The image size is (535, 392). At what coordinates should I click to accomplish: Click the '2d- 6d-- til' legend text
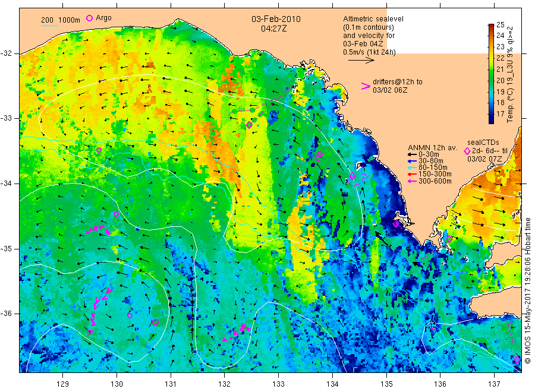click(490, 151)
